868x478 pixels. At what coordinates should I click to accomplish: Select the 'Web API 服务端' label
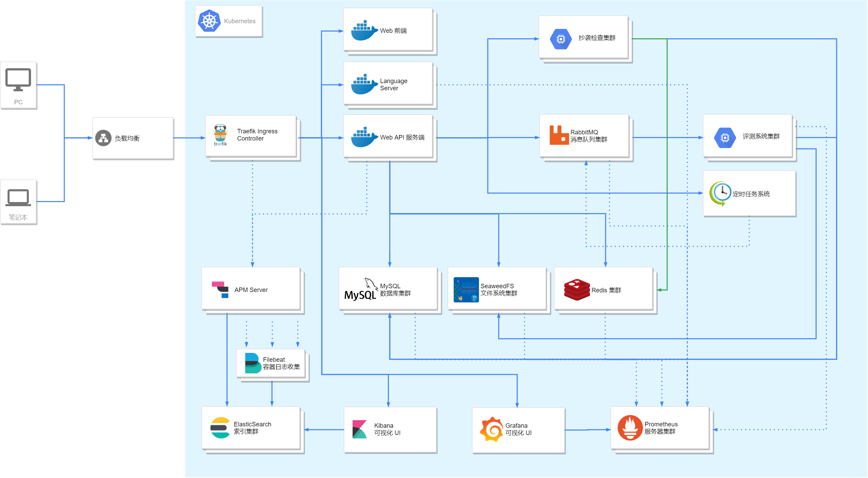(x=402, y=137)
